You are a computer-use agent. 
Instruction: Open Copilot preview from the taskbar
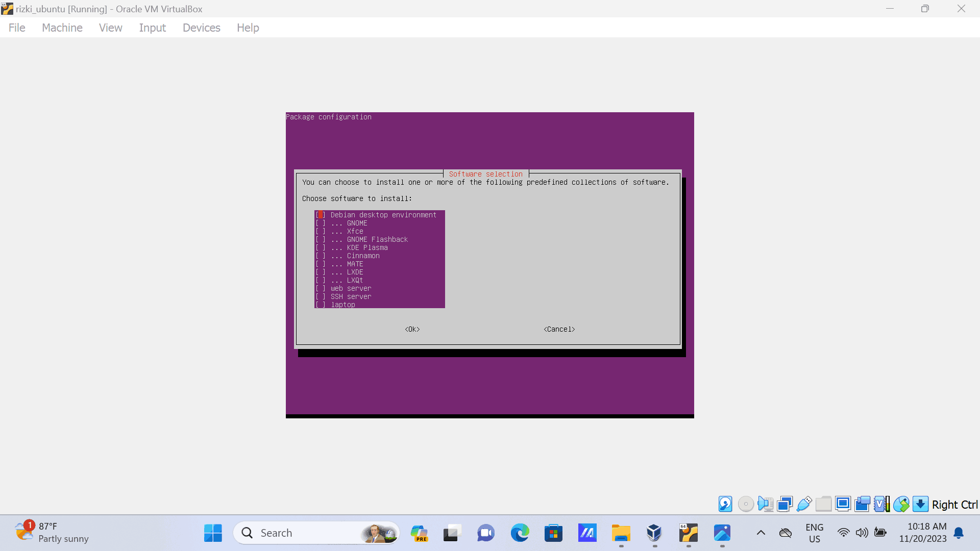tap(419, 533)
